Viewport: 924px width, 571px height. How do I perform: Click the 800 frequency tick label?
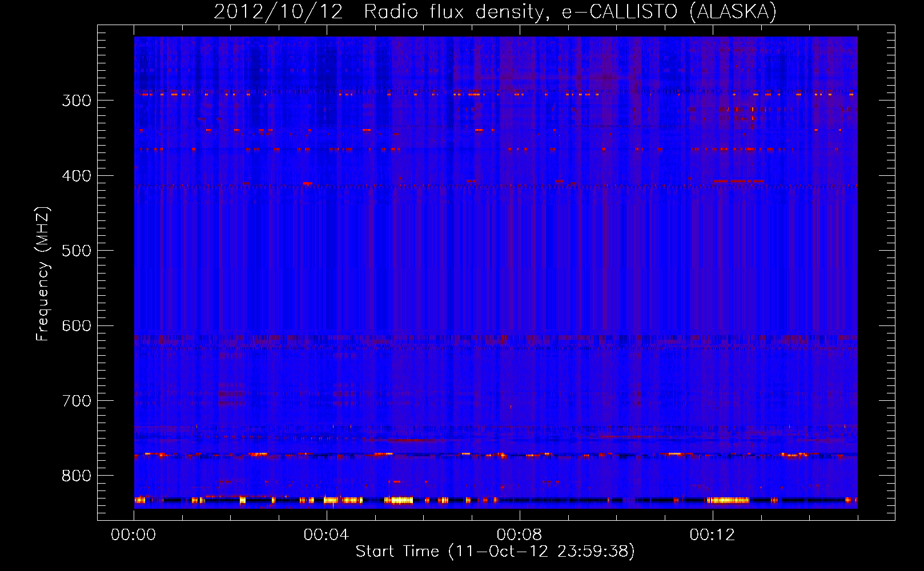(77, 476)
